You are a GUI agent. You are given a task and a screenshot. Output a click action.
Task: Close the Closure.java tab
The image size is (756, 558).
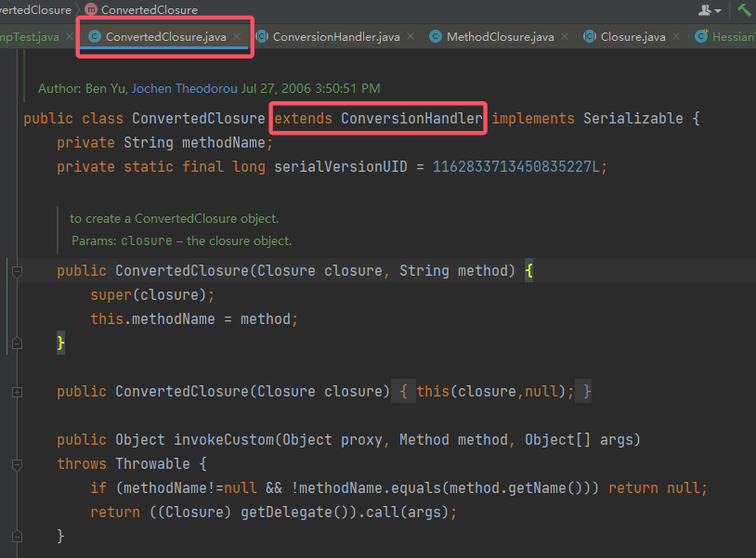(x=676, y=36)
